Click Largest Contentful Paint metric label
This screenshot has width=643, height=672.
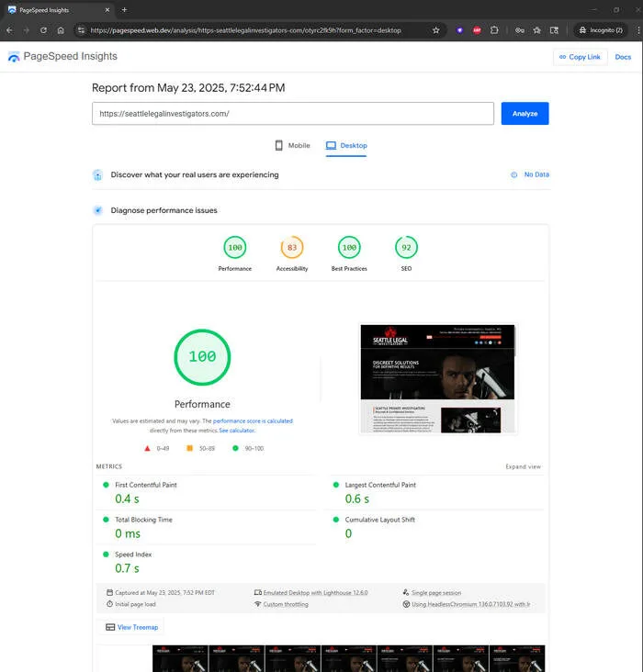point(380,485)
